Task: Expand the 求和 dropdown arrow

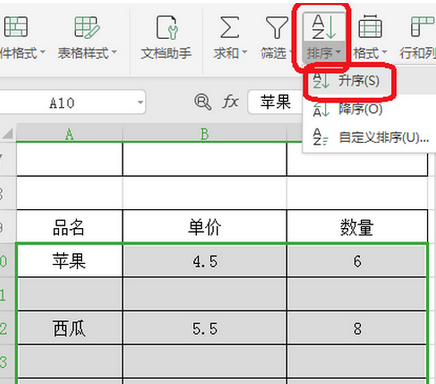Action: [244, 52]
